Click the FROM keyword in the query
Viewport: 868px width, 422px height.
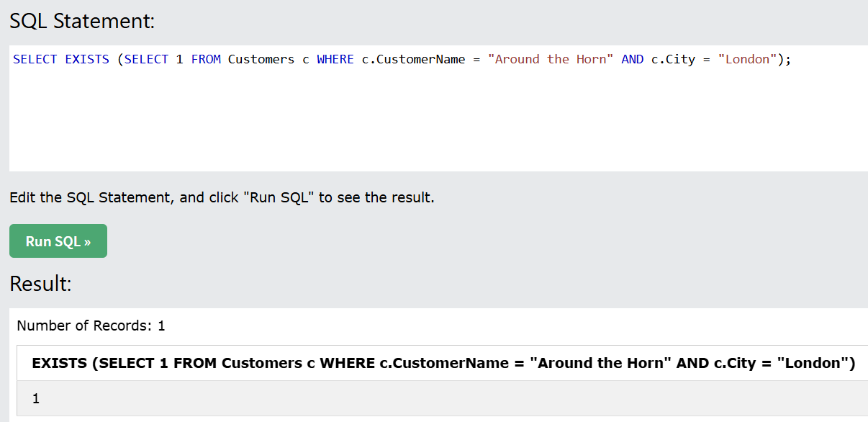(x=206, y=59)
